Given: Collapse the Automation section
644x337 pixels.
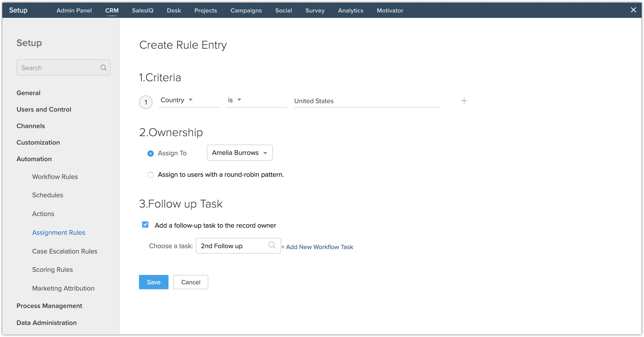Looking at the screenshot, I should click(x=34, y=159).
